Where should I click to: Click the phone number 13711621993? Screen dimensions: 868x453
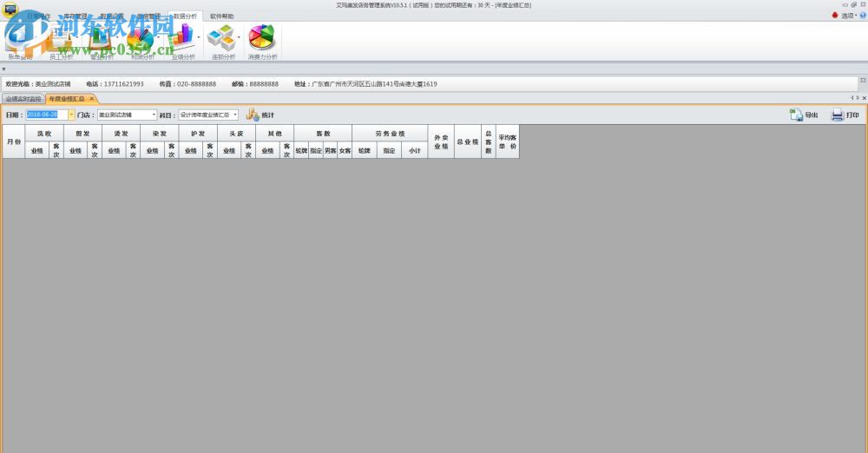pos(123,84)
